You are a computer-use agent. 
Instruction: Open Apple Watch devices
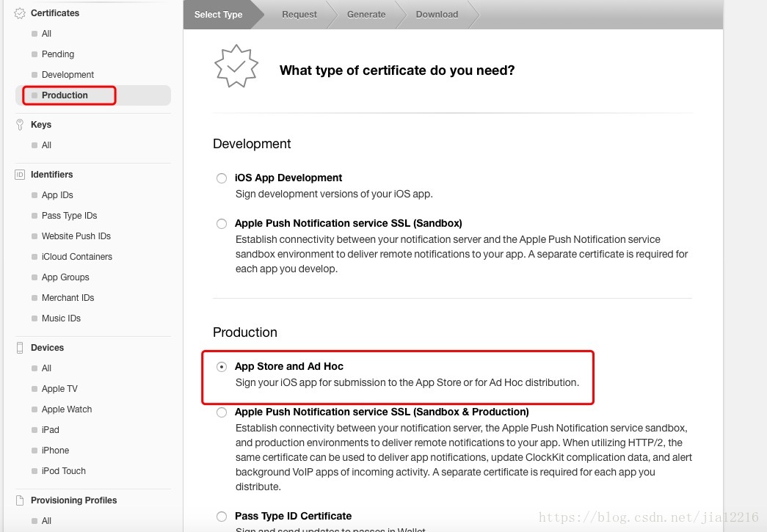click(67, 409)
